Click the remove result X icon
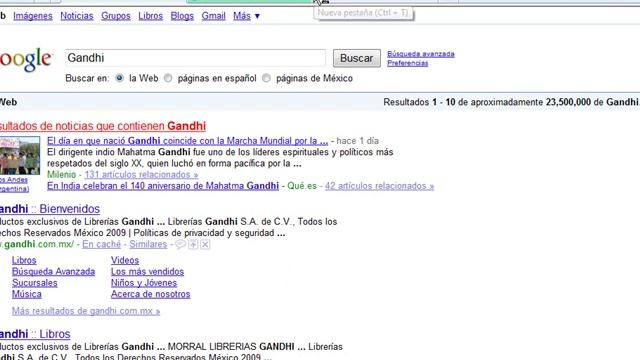 click(205, 244)
